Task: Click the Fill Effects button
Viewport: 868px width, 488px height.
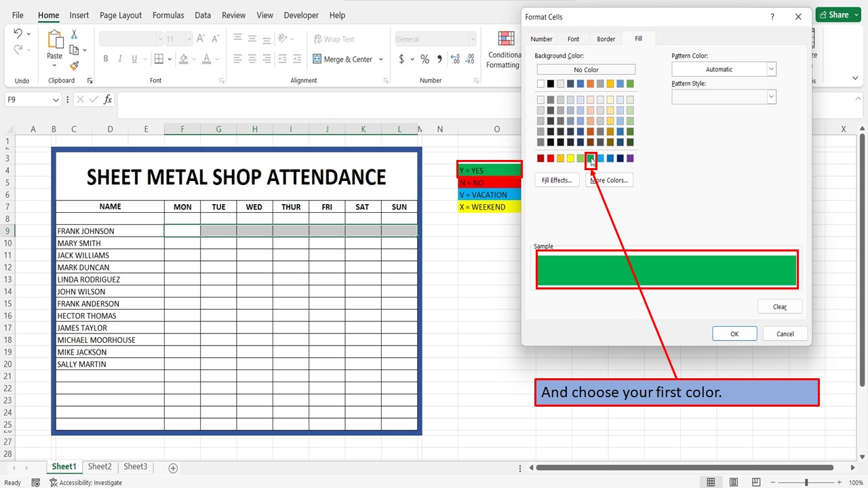Action: point(556,180)
